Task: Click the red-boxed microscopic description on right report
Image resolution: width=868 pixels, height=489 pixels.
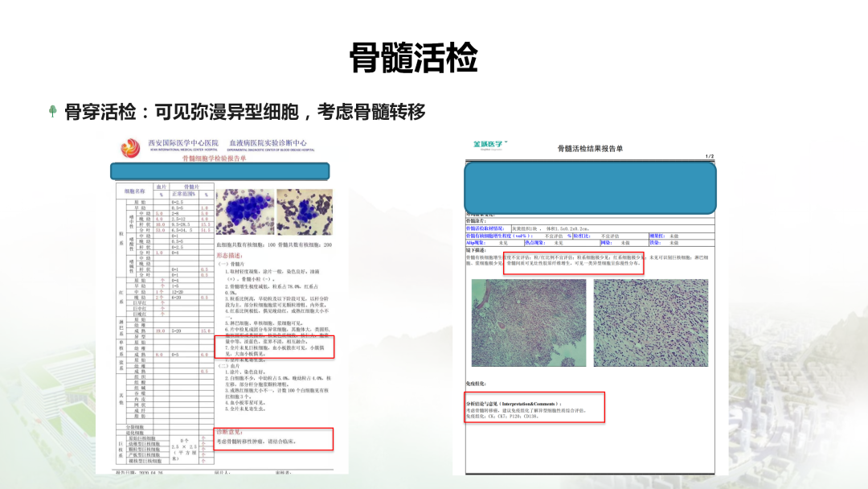Action: pos(573,264)
